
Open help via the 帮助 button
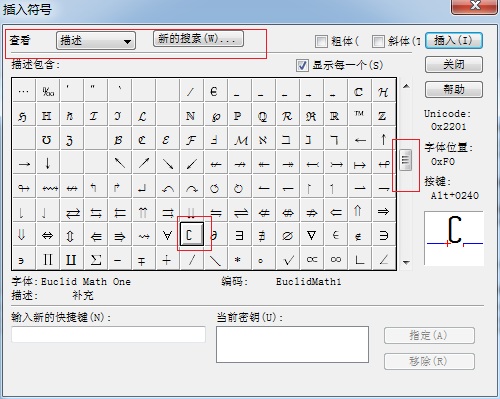point(454,89)
